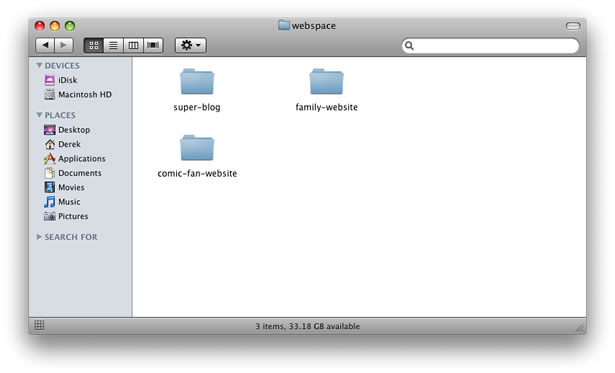Click the Finder search field
615x373 pixels.
pyautogui.click(x=490, y=46)
